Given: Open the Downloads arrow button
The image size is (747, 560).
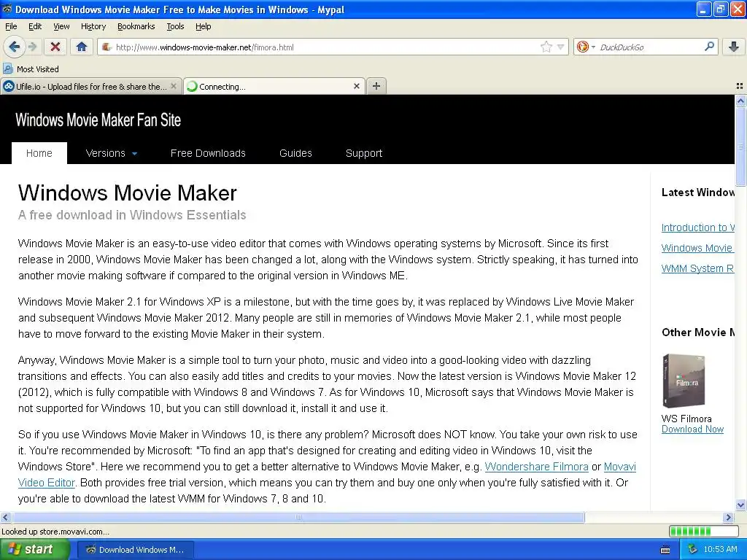Looking at the screenshot, I should tap(734, 47).
